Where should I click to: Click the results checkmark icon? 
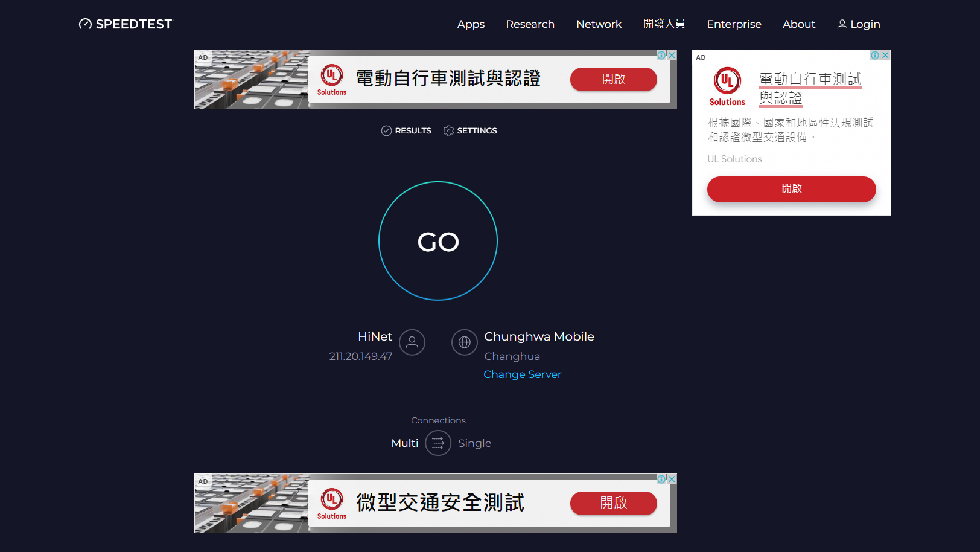click(387, 130)
